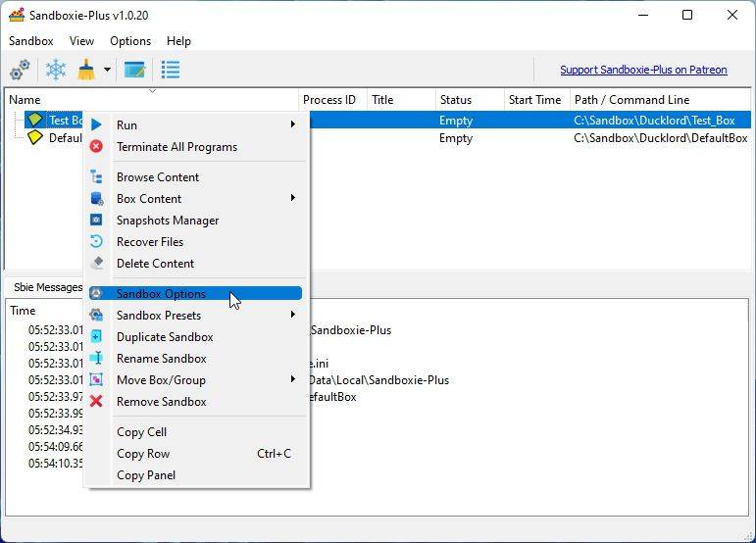Click the Sandboxie-Plus app icon in title bar
The width and height of the screenshot is (756, 543).
click(17, 15)
